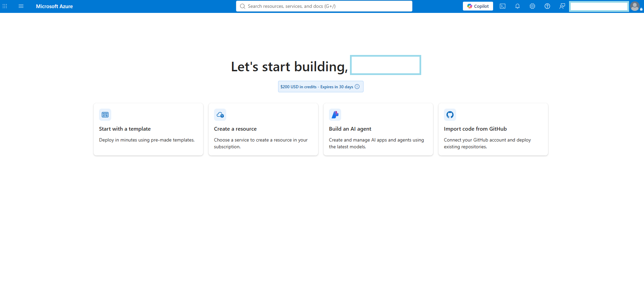
Task: Open the Microsoft 365 app launcher grid
Action: pyautogui.click(x=5, y=6)
